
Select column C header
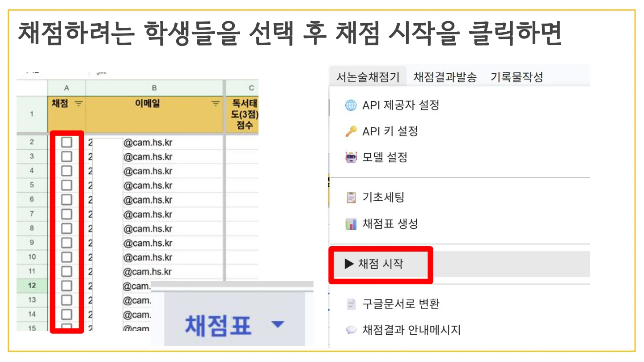tap(242, 88)
